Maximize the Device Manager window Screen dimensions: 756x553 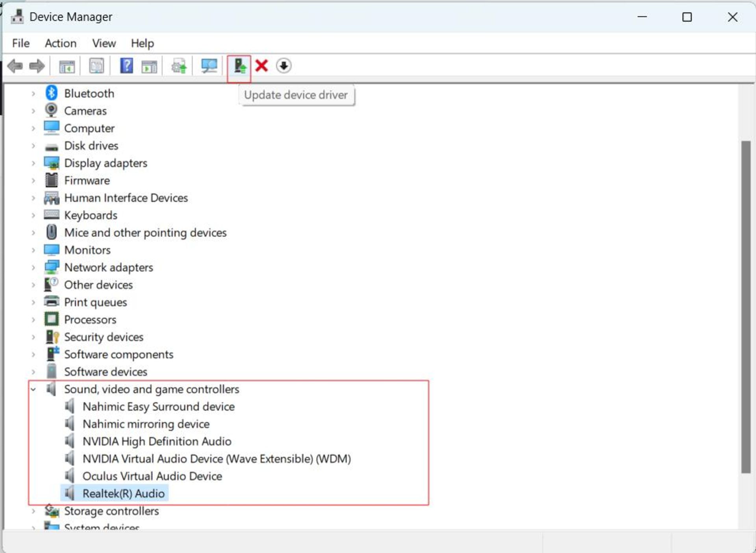(687, 17)
